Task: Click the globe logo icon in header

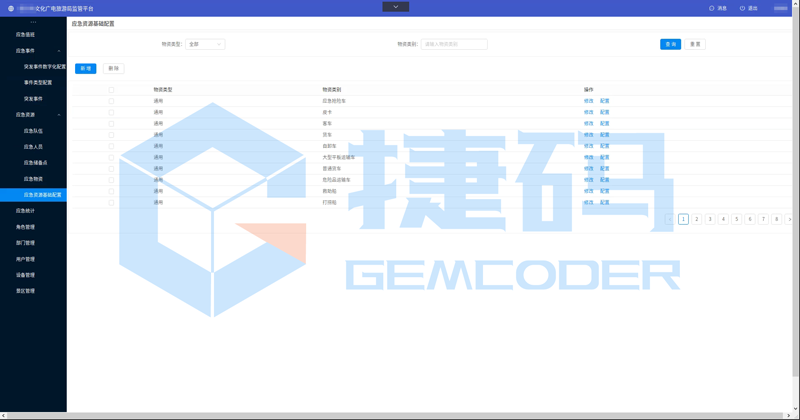Action: [11, 9]
